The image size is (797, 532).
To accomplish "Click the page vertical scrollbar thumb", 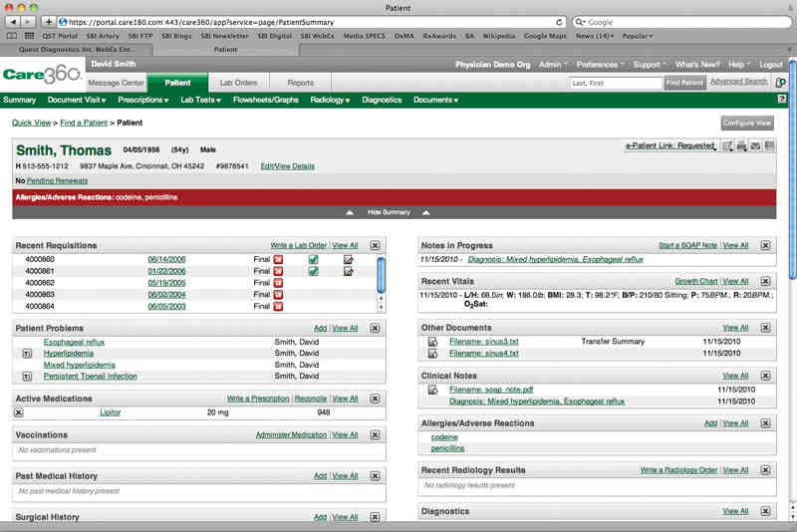I will pos(792,168).
